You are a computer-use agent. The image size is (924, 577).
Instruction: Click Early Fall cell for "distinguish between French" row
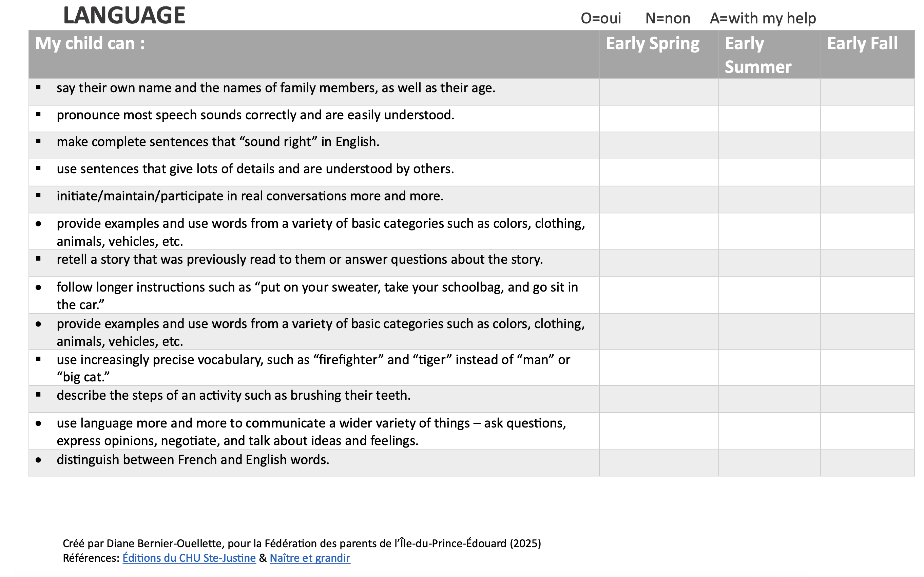pos(867,462)
